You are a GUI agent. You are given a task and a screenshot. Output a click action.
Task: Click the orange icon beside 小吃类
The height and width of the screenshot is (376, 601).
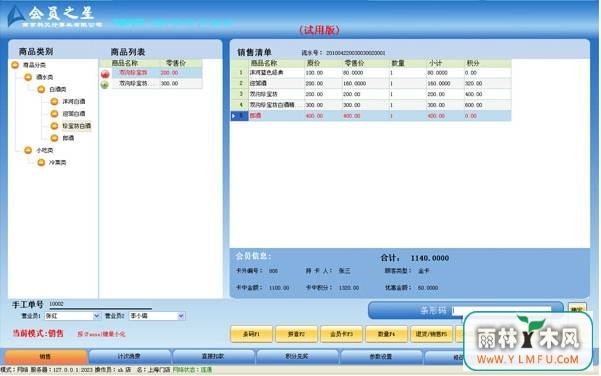point(28,150)
